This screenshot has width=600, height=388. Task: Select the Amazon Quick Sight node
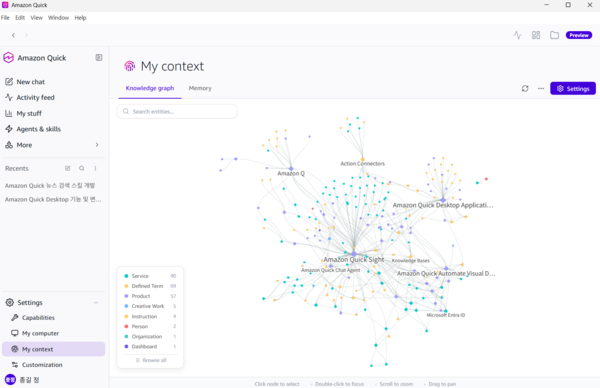point(354,254)
